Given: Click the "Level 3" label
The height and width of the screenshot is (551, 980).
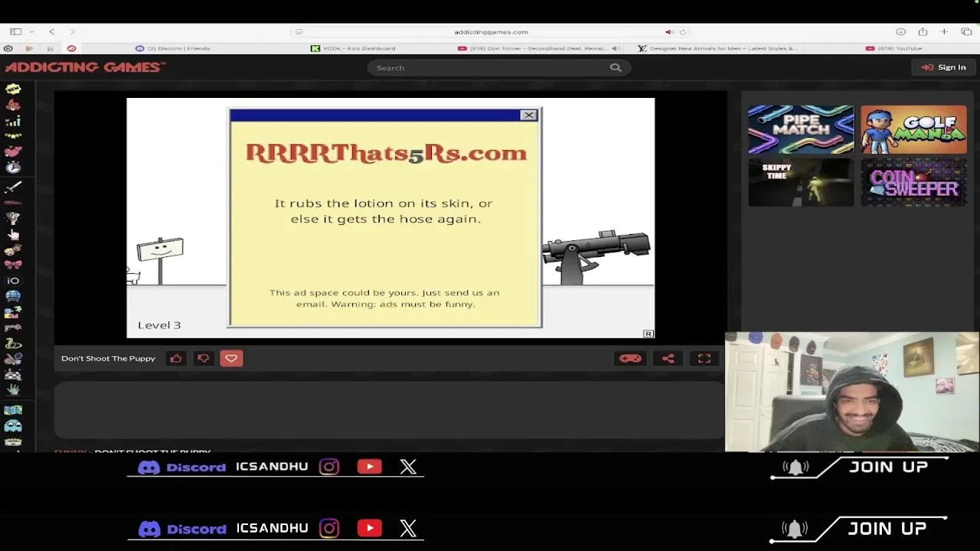Looking at the screenshot, I should click(159, 325).
